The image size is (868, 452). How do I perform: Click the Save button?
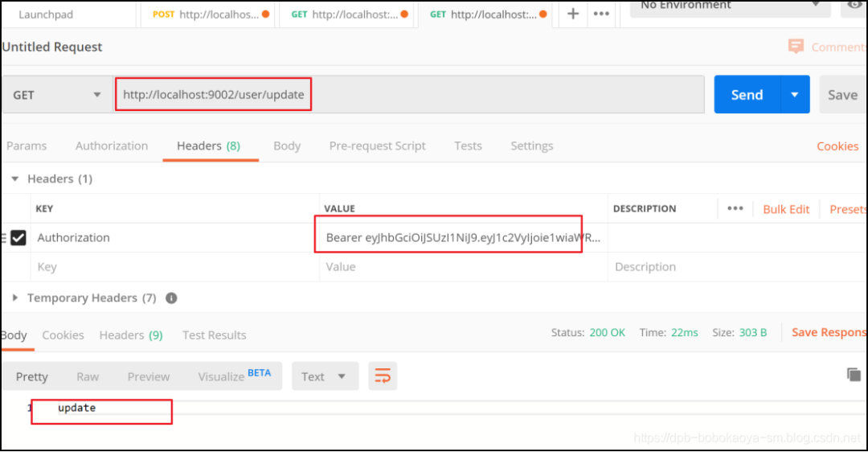(x=842, y=95)
